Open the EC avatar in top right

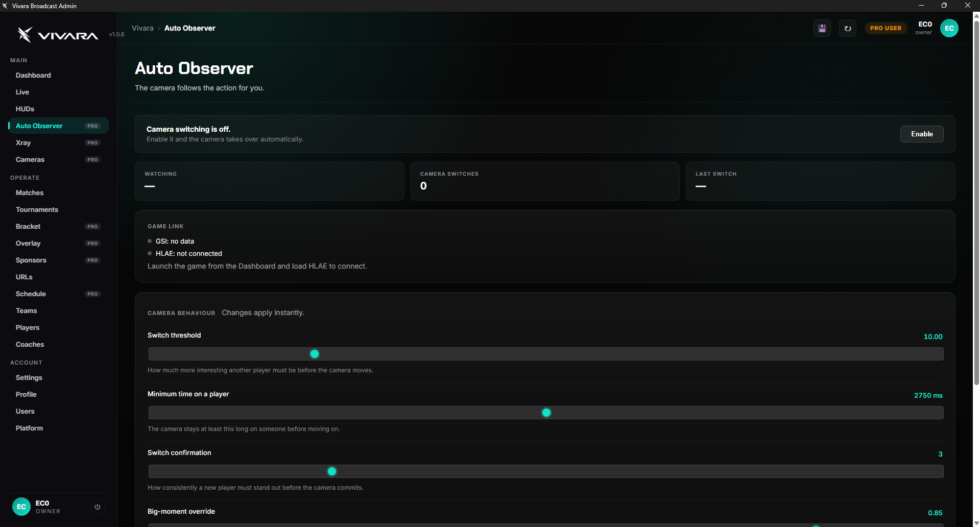(949, 28)
